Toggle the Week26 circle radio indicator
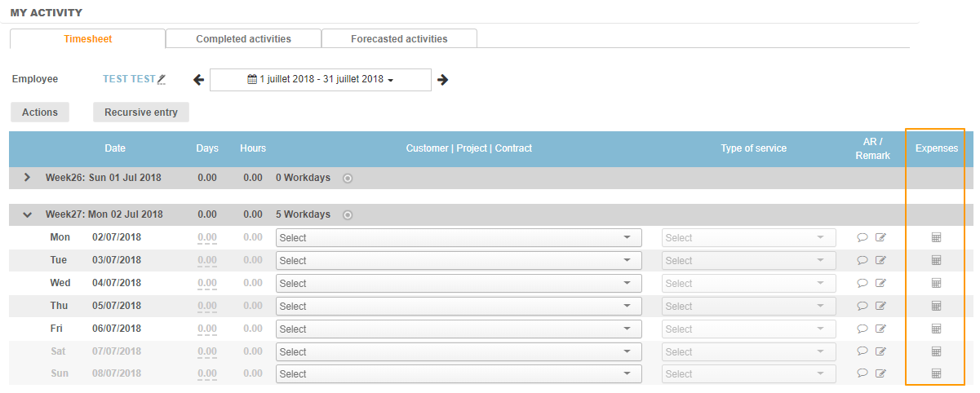The width and height of the screenshot is (980, 393). (x=348, y=178)
